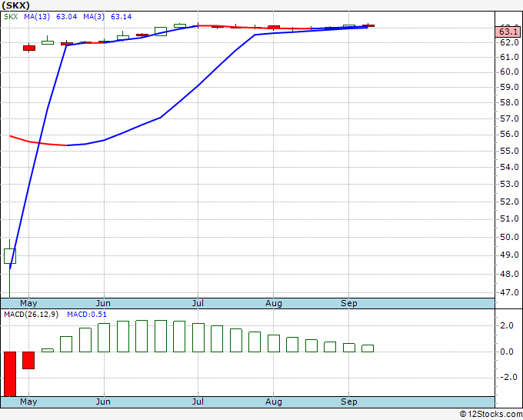523x420 pixels.
Task: Click the Aug label on MACD time axis
Action: (274, 402)
